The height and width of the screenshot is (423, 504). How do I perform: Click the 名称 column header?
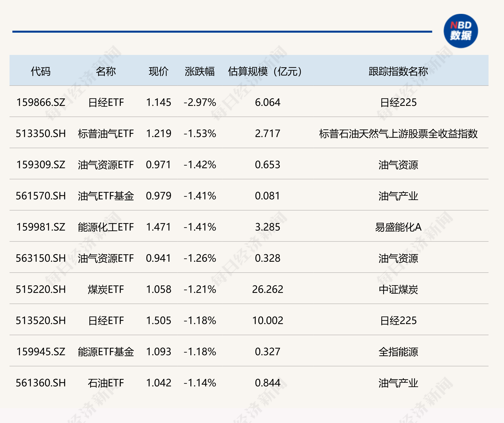tap(106, 71)
